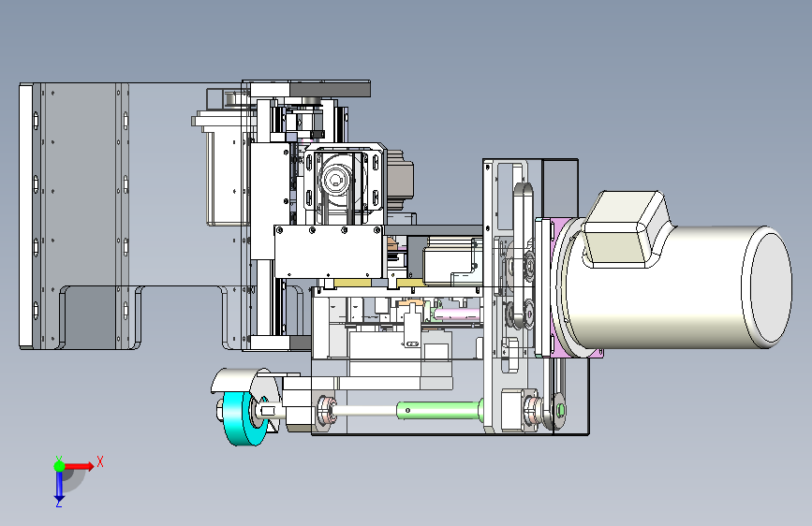812x526 pixels.
Task: Select the circular pulley inside the upper housing
Action: tap(333, 181)
